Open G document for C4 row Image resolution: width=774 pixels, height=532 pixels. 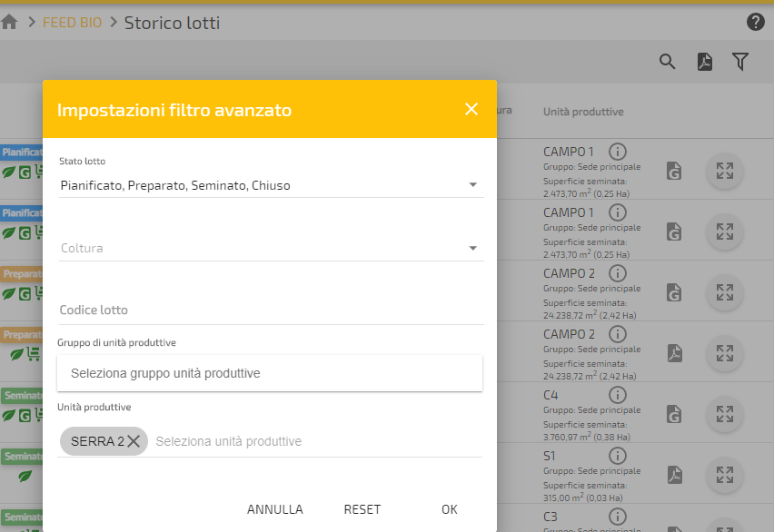pyautogui.click(x=674, y=413)
